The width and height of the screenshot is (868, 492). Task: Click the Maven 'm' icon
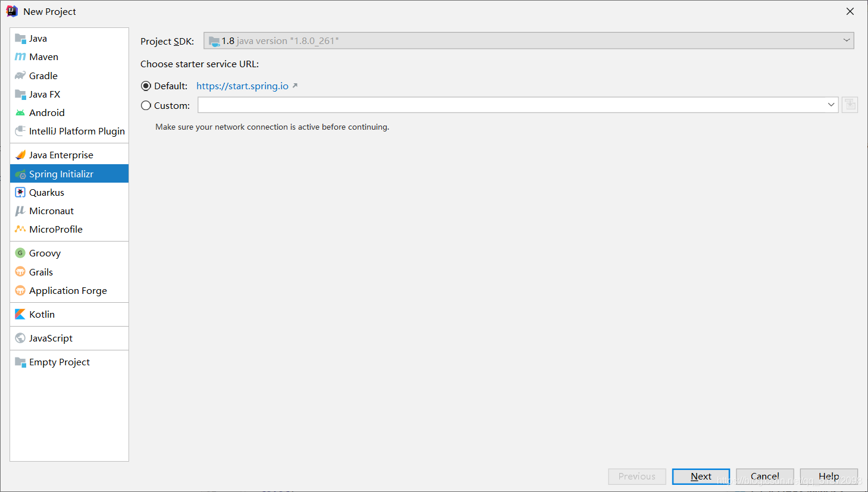pos(20,57)
